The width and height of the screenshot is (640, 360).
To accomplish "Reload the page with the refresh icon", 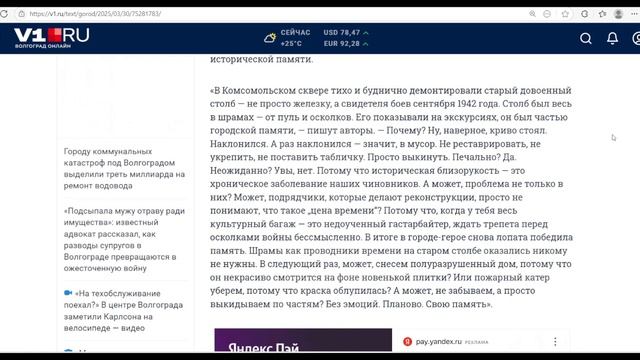I will pos(4,14).
